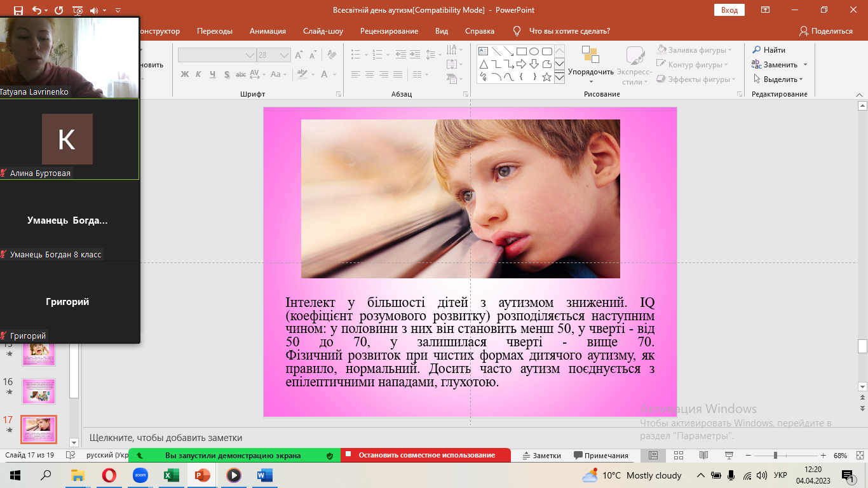Open the Упорядочить arrange dropdown
Viewport: 868px width, 488px height.
(591, 65)
